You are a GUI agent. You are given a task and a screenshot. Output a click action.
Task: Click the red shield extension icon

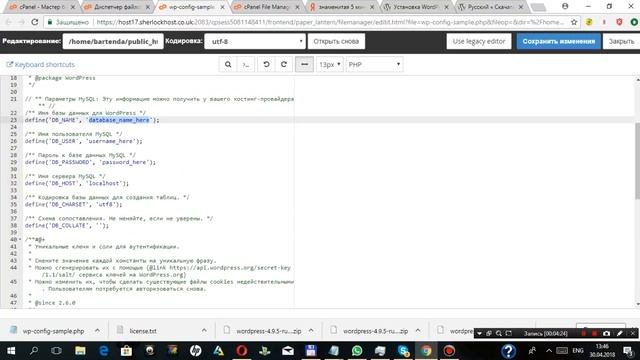click(619, 22)
